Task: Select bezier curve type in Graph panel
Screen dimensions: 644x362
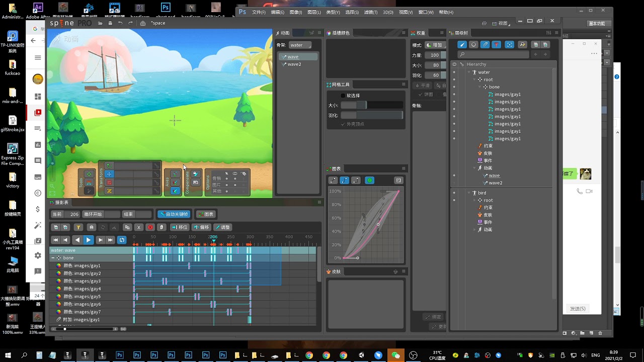Action: pyautogui.click(x=345, y=180)
